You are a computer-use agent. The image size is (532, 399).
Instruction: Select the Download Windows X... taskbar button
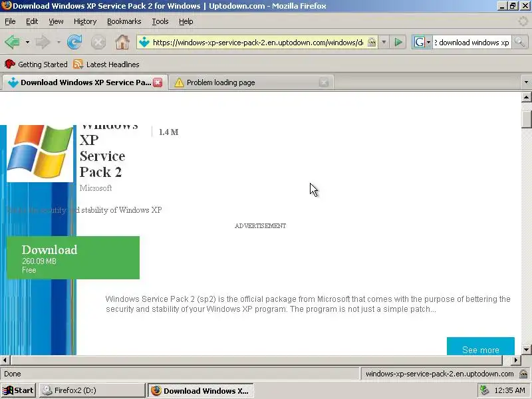(201, 390)
